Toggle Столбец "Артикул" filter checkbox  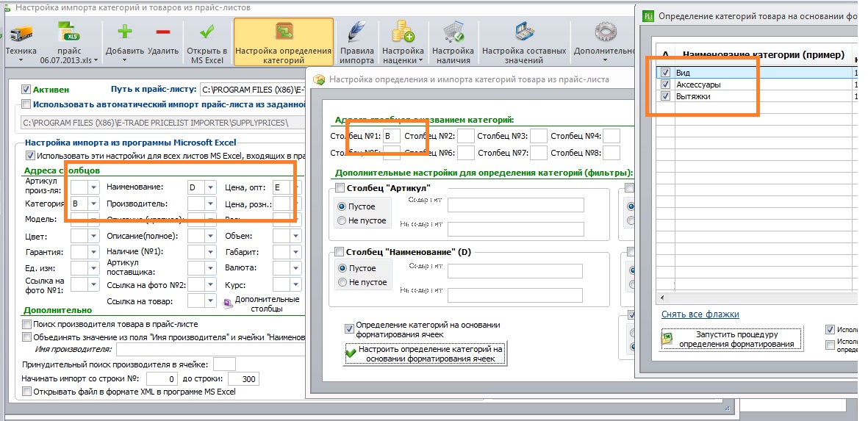(x=340, y=188)
